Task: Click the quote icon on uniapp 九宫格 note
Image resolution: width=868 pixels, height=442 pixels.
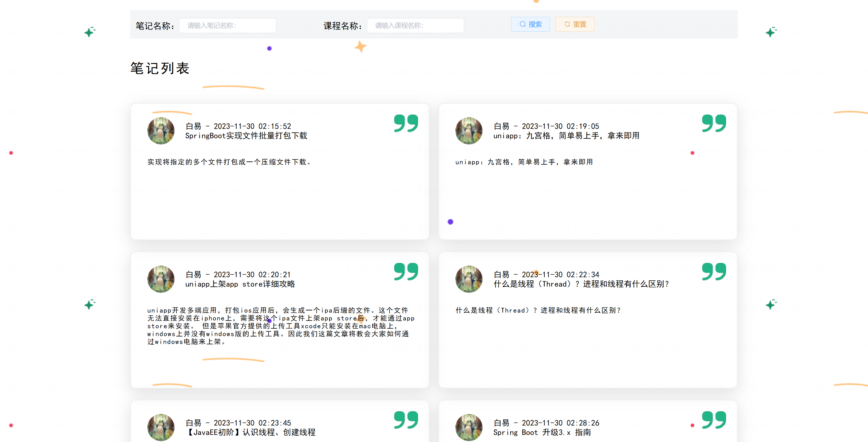Action: point(714,123)
